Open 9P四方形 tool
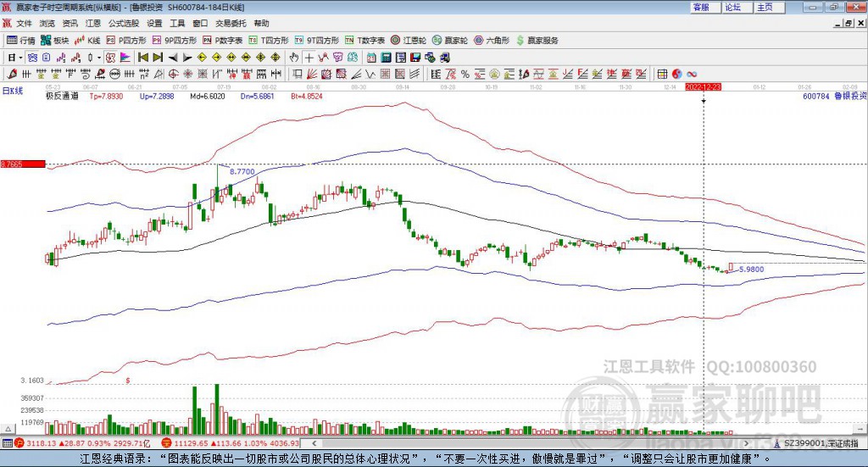 (174, 41)
